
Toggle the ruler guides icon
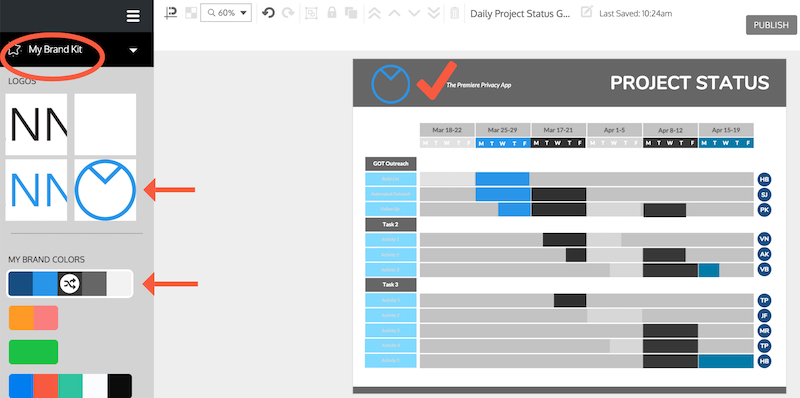click(170, 13)
